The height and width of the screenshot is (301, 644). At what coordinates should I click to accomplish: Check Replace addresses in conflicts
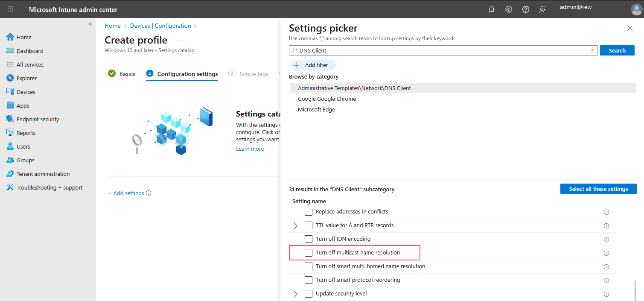tap(309, 212)
